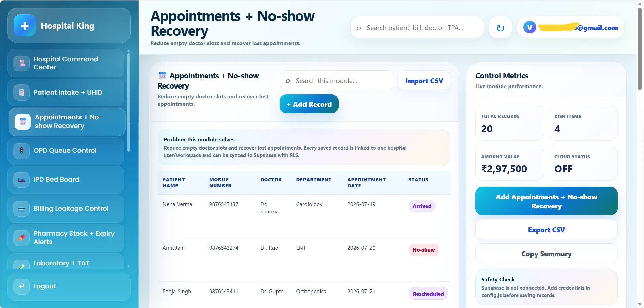Click the Arrived status badge for Neha Verma
644x308 pixels.
[x=422, y=206]
